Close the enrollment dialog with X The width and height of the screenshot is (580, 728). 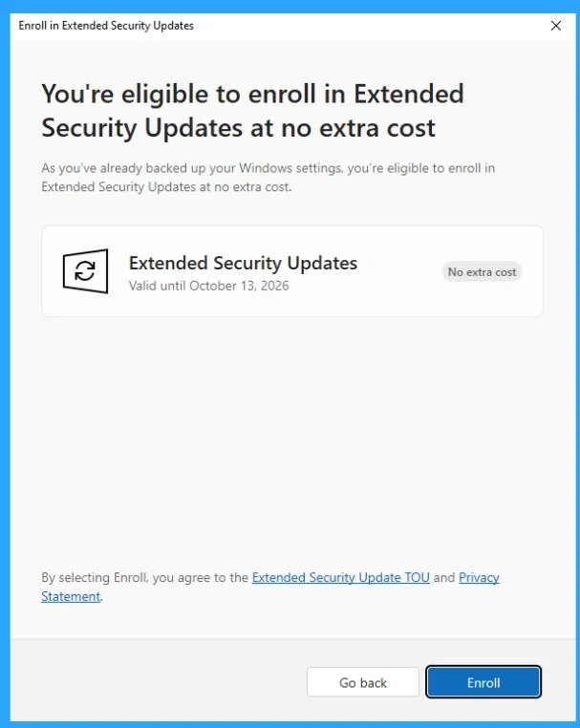tap(556, 26)
